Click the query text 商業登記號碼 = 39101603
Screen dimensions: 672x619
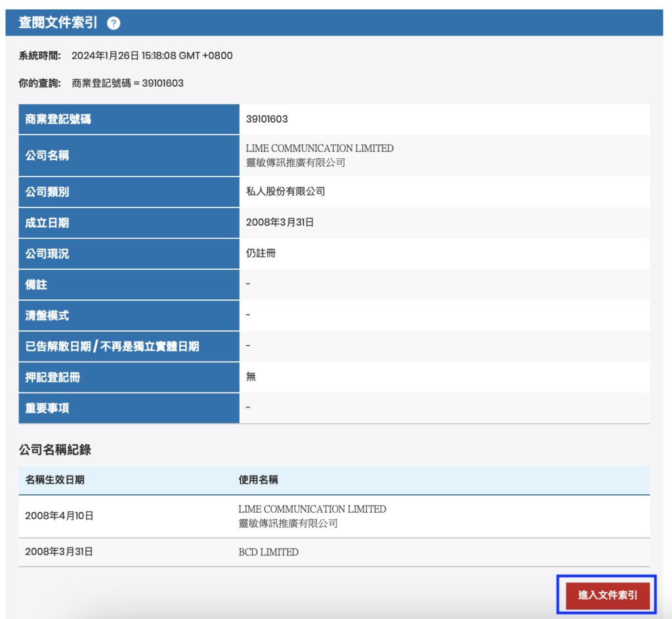pyautogui.click(x=127, y=83)
